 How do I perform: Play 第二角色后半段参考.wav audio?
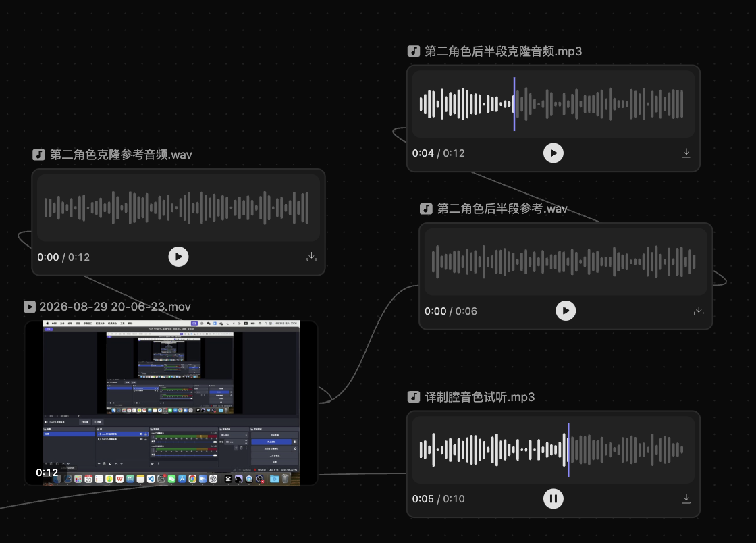tap(566, 311)
